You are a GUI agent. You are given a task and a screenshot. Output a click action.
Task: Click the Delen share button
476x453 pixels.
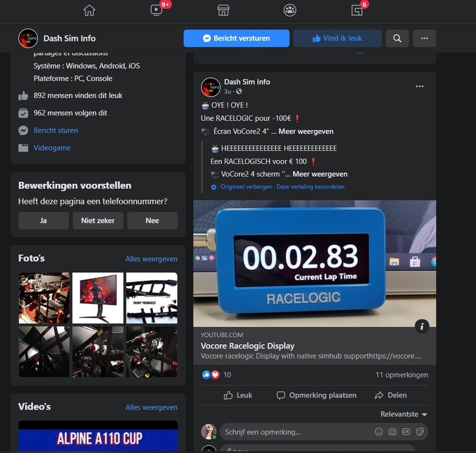(391, 395)
